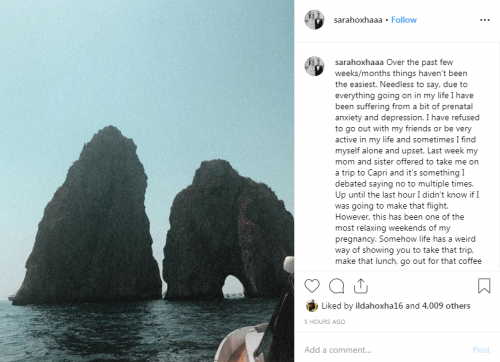The height and width of the screenshot is (362, 500).
Task: Click the small liker avatar next to 'Liked by'
Action: coord(312,306)
